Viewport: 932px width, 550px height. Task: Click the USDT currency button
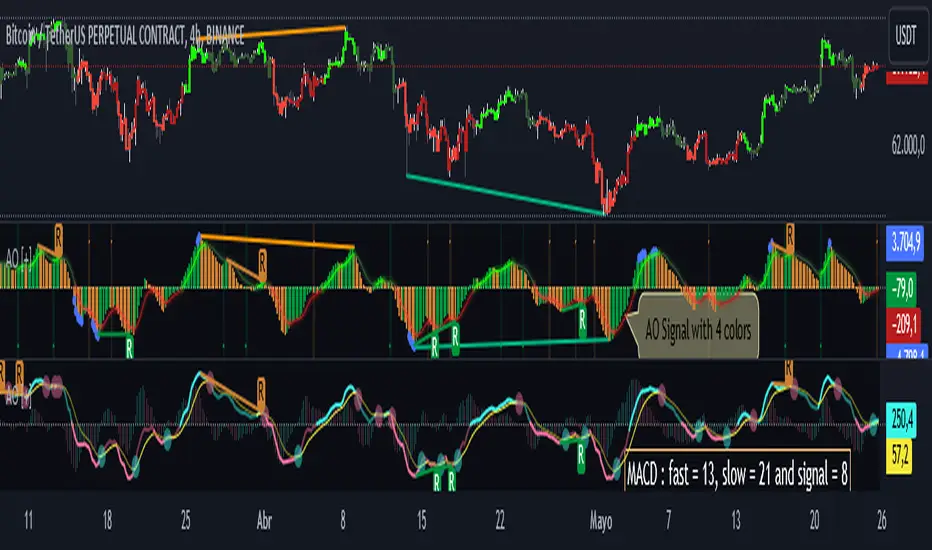click(x=906, y=36)
